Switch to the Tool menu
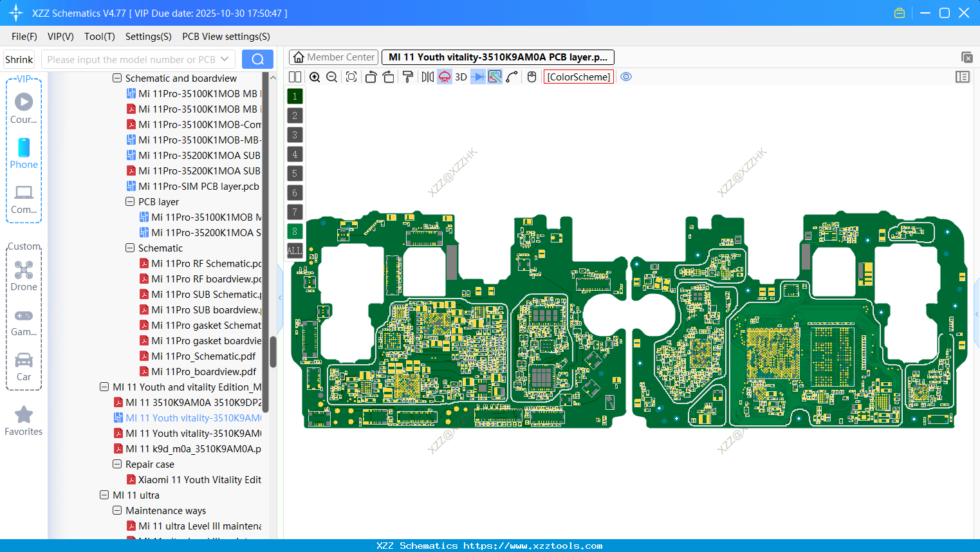Viewport: 980px width, 552px height. tap(99, 37)
